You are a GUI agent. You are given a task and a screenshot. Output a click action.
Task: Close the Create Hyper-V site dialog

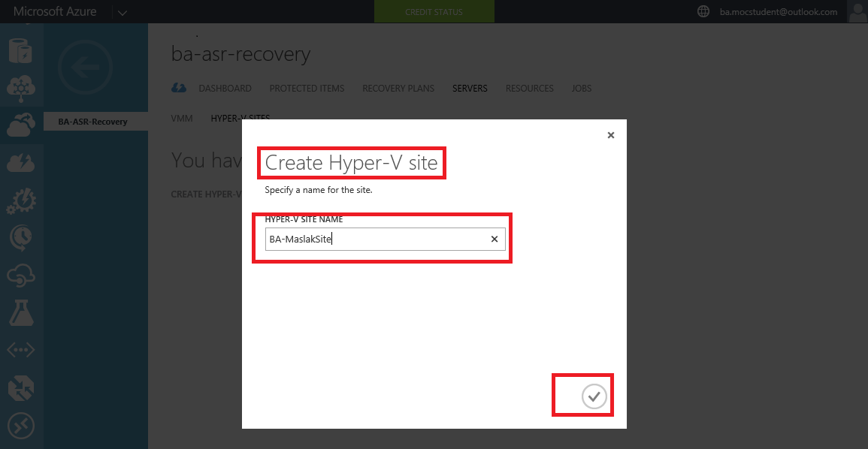(610, 135)
